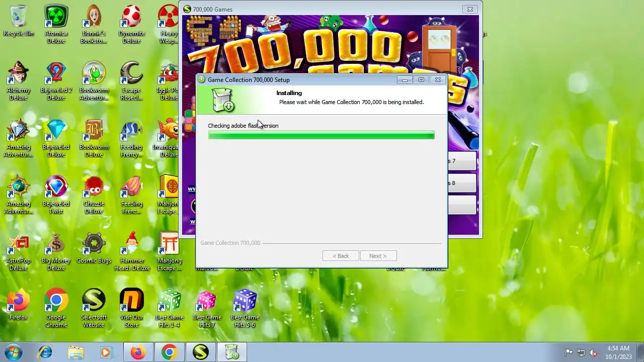Click the 'Installing' header text
644x362 pixels.
click(289, 93)
